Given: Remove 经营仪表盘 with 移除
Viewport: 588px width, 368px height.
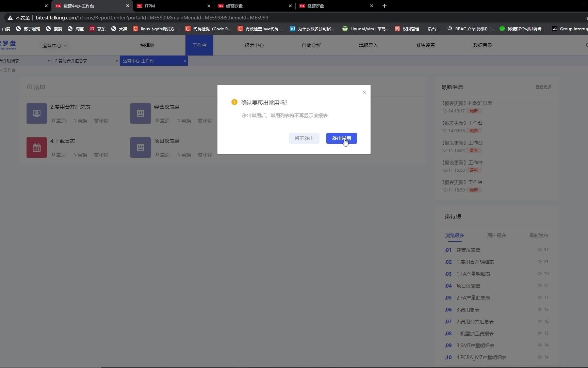Looking at the screenshot, I should pyautogui.click(x=205, y=121).
